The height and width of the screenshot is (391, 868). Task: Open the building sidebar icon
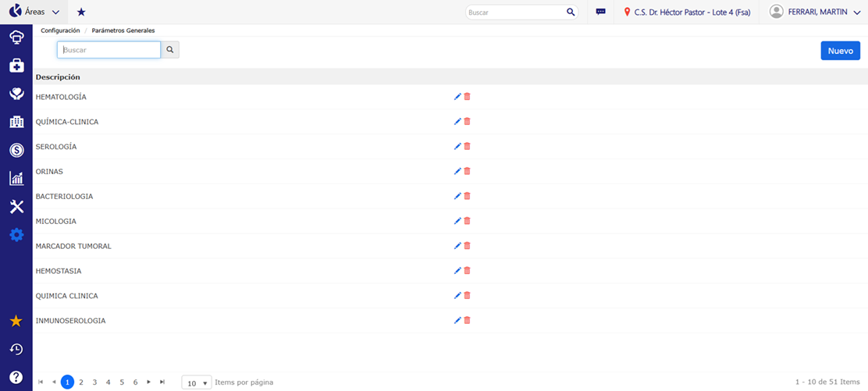coord(16,122)
